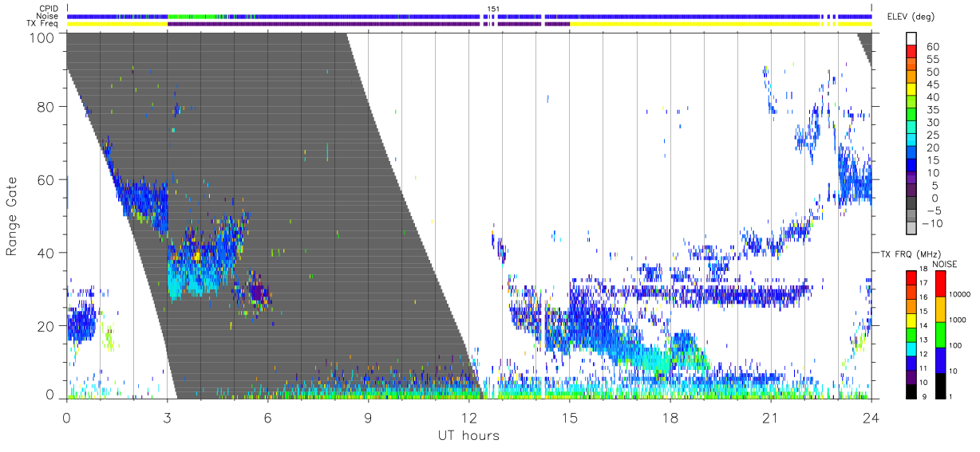Click the "20" tick on Range Gate axis
Screen dimensions: 980x452
coord(47,325)
